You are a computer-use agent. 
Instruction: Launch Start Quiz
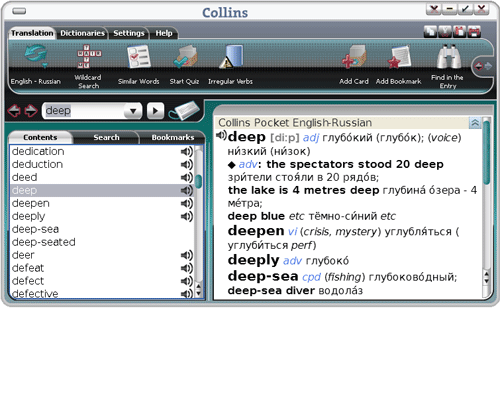point(184,65)
